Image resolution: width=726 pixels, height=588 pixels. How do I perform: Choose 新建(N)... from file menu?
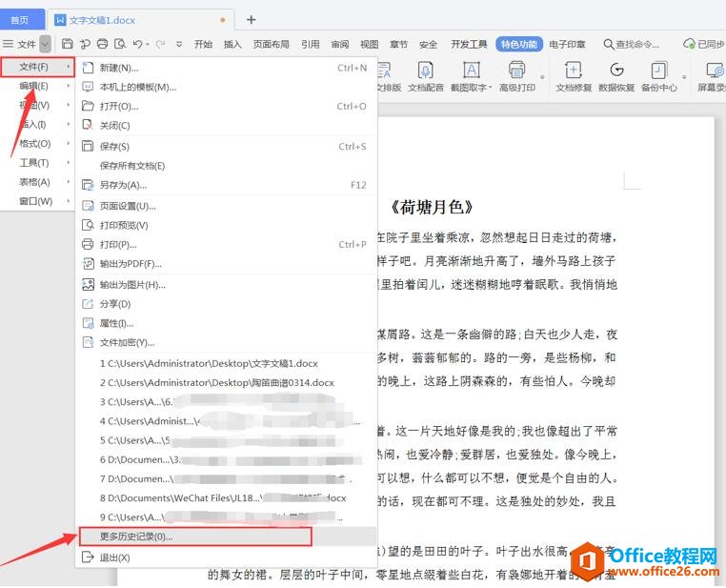click(227, 68)
